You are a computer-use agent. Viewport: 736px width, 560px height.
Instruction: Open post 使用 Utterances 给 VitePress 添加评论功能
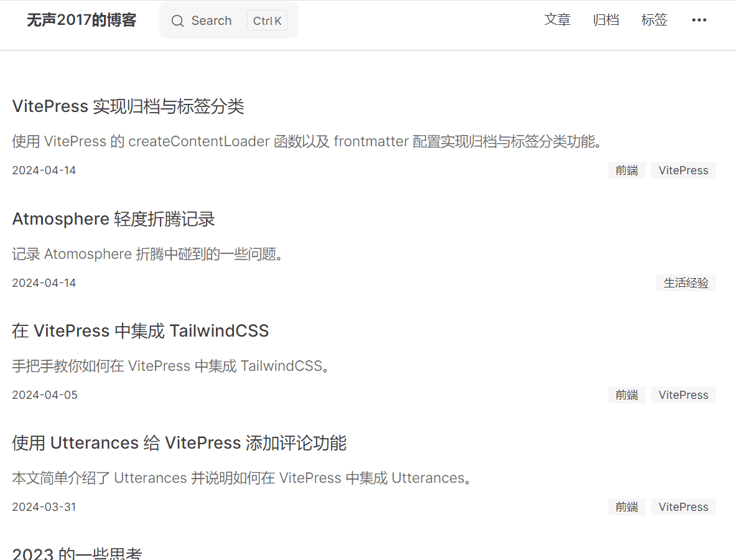(179, 443)
